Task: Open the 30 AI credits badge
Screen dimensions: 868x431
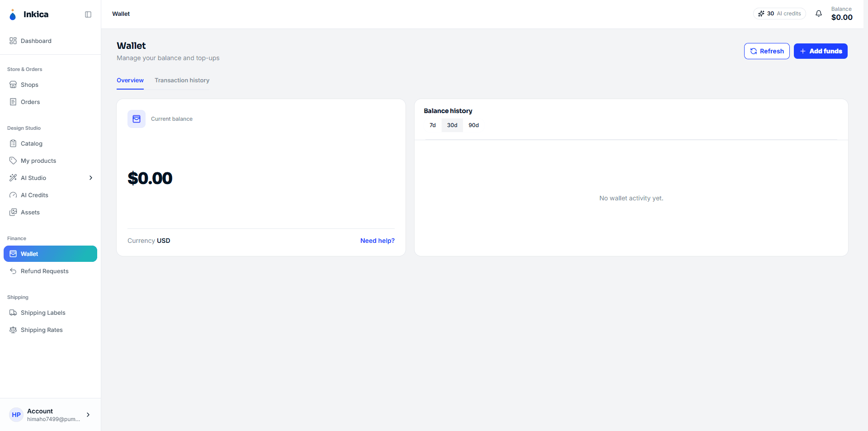Action: [x=779, y=14]
